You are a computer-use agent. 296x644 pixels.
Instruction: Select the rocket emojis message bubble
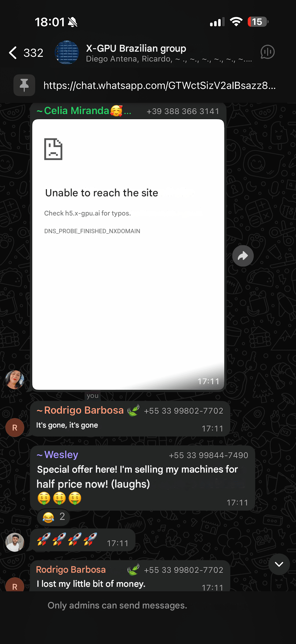[x=83, y=540]
